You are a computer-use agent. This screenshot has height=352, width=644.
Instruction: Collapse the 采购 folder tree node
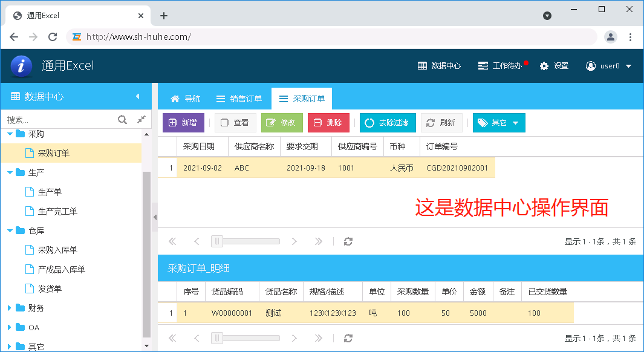tap(10, 134)
